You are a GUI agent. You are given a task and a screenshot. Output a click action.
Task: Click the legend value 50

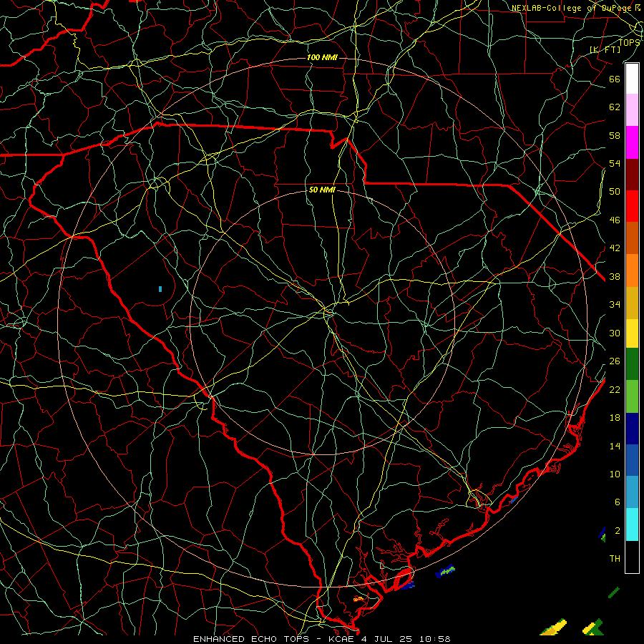615,191
